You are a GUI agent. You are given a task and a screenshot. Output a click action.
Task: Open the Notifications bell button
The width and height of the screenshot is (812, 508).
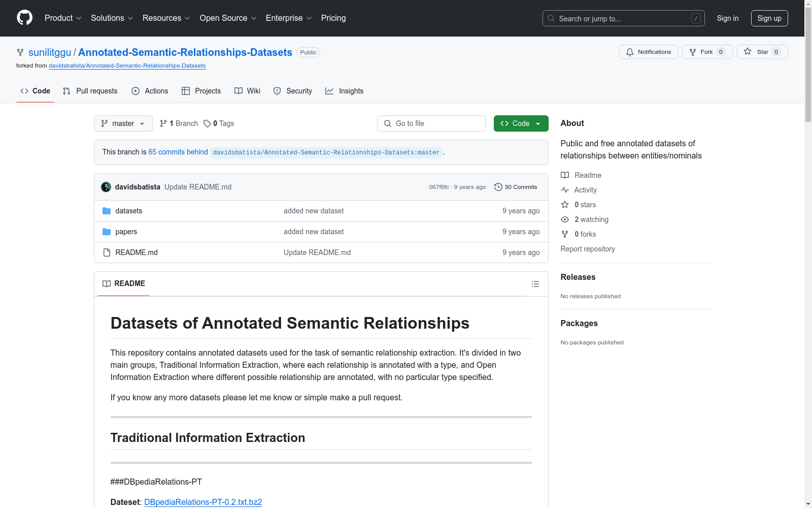coord(648,52)
